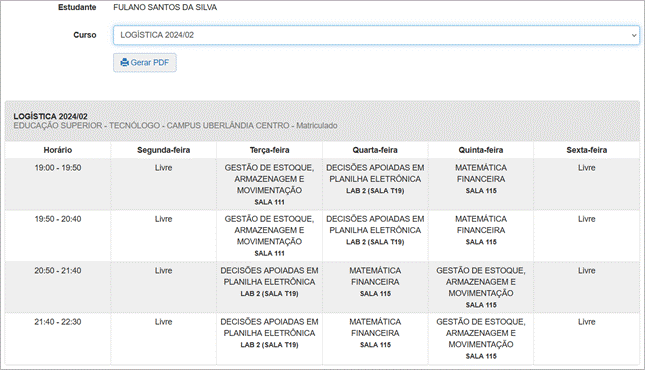The height and width of the screenshot is (370, 645).
Task: Click the Curso dropdown arrow chevron
Action: point(633,35)
